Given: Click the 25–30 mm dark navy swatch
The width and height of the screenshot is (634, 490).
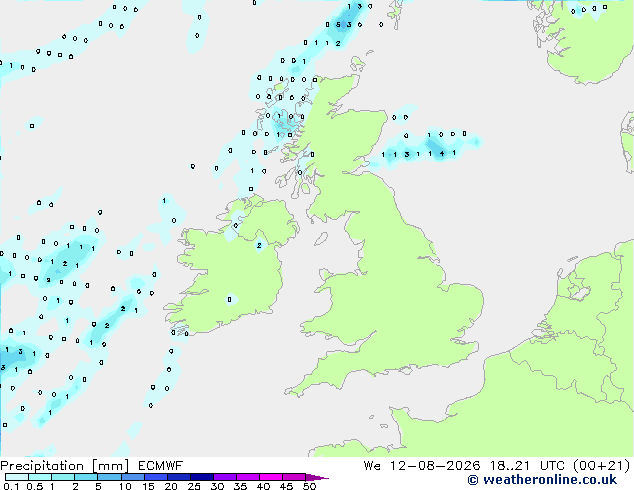Looking at the screenshot, I should [202, 477].
